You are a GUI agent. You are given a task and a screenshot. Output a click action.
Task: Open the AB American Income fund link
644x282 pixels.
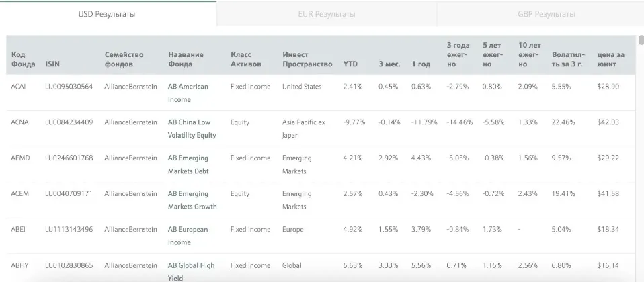188,93
